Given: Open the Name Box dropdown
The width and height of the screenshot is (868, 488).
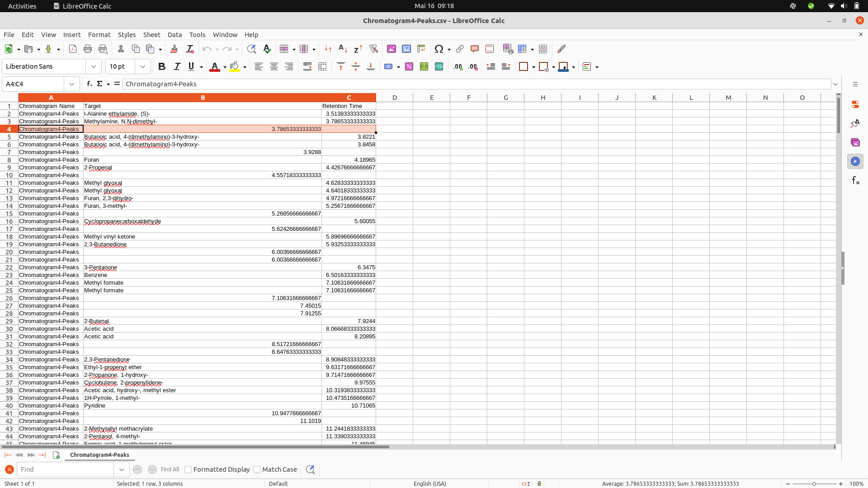Looking at the screenshot, I should click(72, 84).
